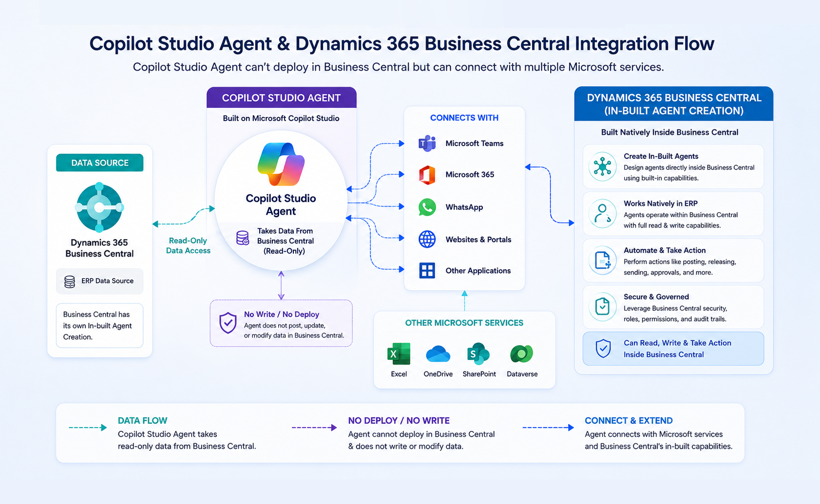Click the Create In-Built Agents heading
820x504 pixels.
(x=661, y=156)
